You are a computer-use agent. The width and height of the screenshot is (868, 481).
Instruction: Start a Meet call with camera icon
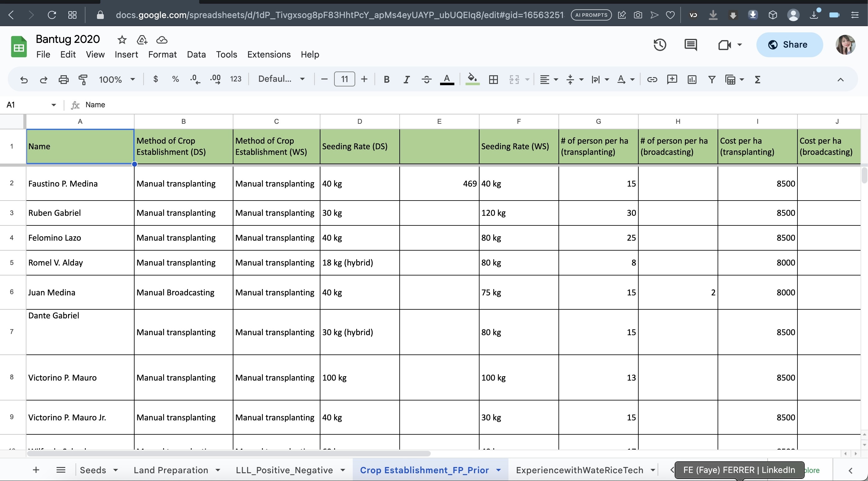coord(724,44)
